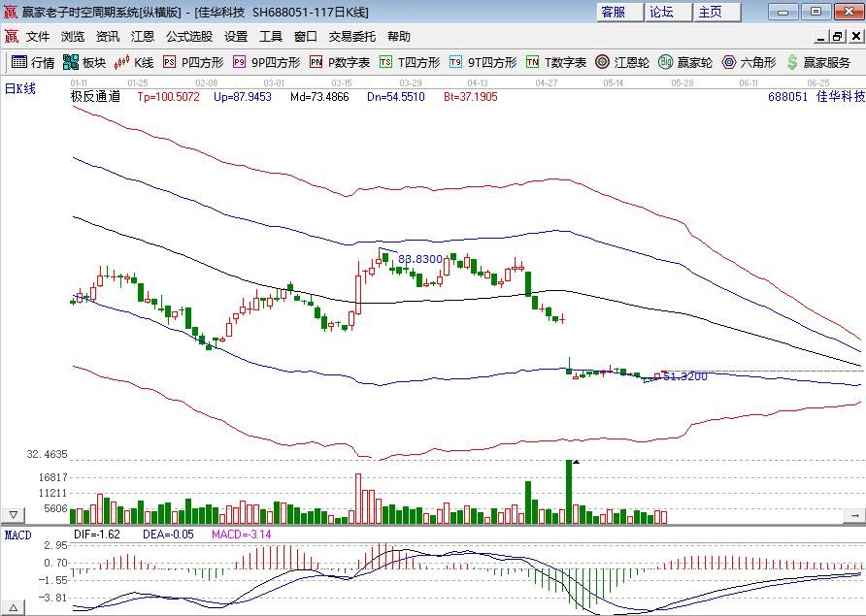Select the 日K线 period label
Viewport: 866px width, 616px height.
coord(19,88)
